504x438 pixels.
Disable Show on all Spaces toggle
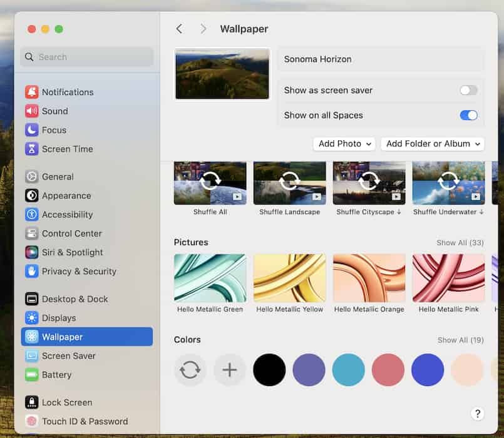click(x=468, y=115)
